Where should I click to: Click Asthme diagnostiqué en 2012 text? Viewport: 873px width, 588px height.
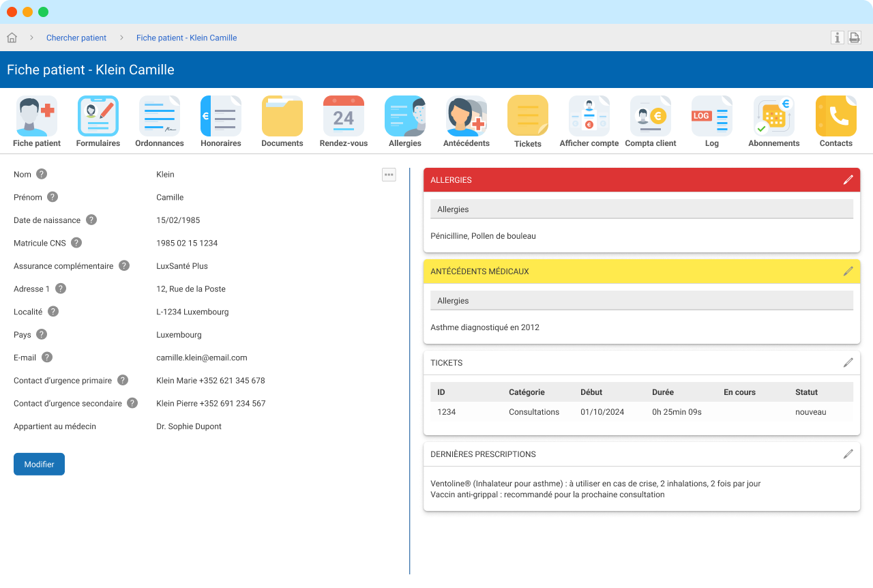click(485, 327)
